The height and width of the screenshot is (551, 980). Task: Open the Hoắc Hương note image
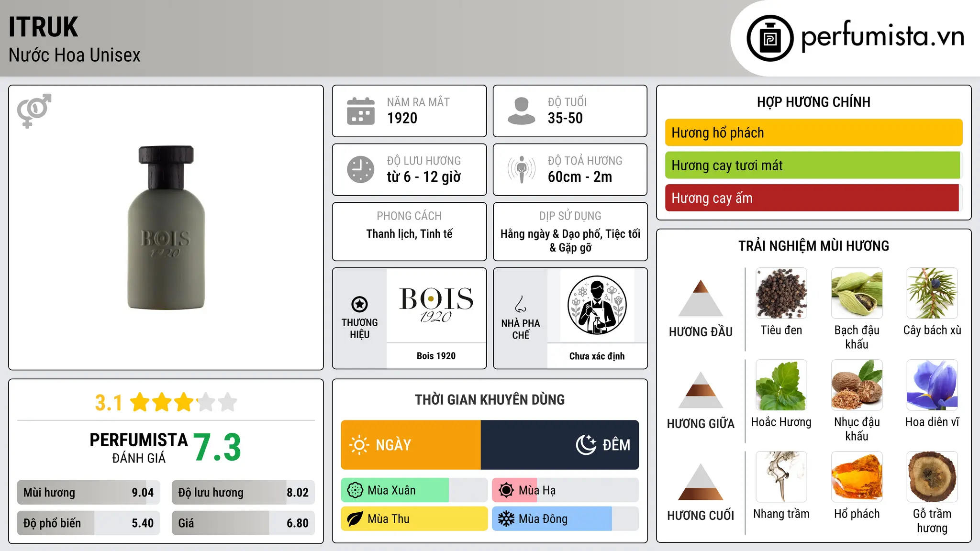tap(781, 385)
